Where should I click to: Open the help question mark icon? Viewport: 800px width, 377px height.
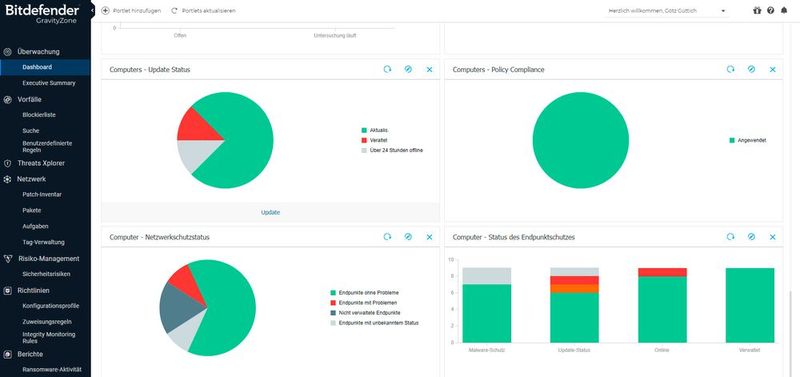pyautogui.click(x=770, y=10)
